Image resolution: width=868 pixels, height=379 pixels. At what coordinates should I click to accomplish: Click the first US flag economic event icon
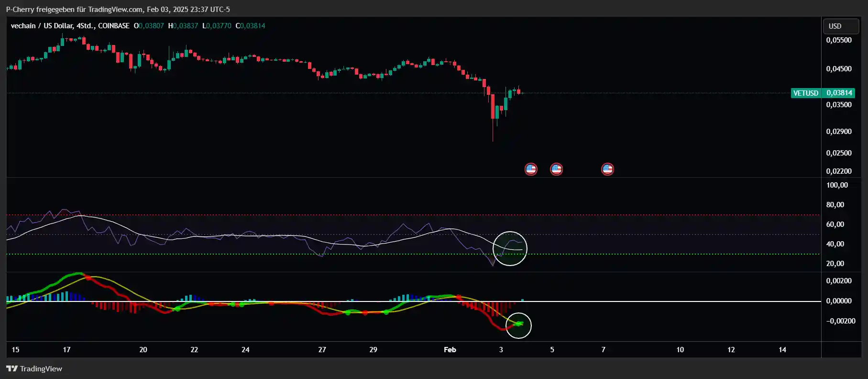(x=531, y=169)
